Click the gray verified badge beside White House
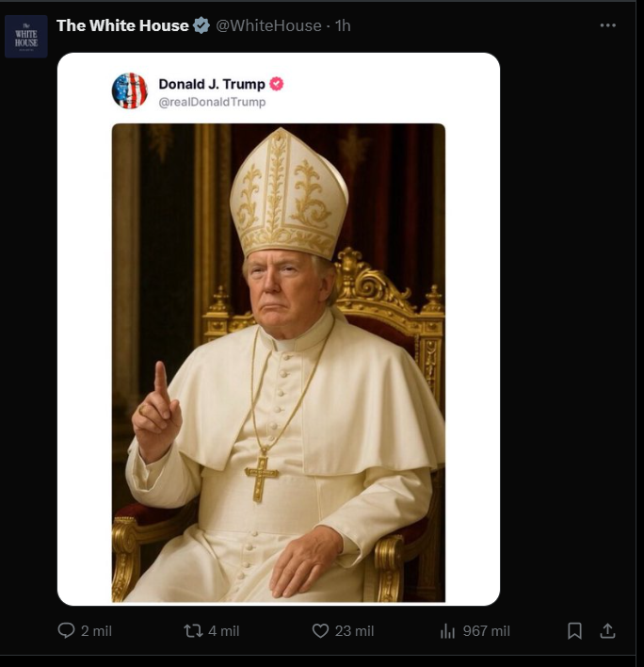The image size is (644, 667). tap(201, 26)
